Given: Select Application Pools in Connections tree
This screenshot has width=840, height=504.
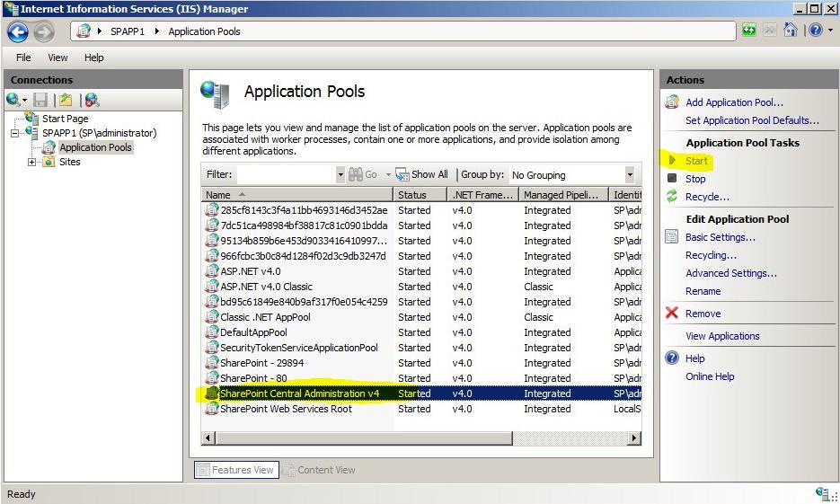Looking at the screenshot, I should pos(95,147).
